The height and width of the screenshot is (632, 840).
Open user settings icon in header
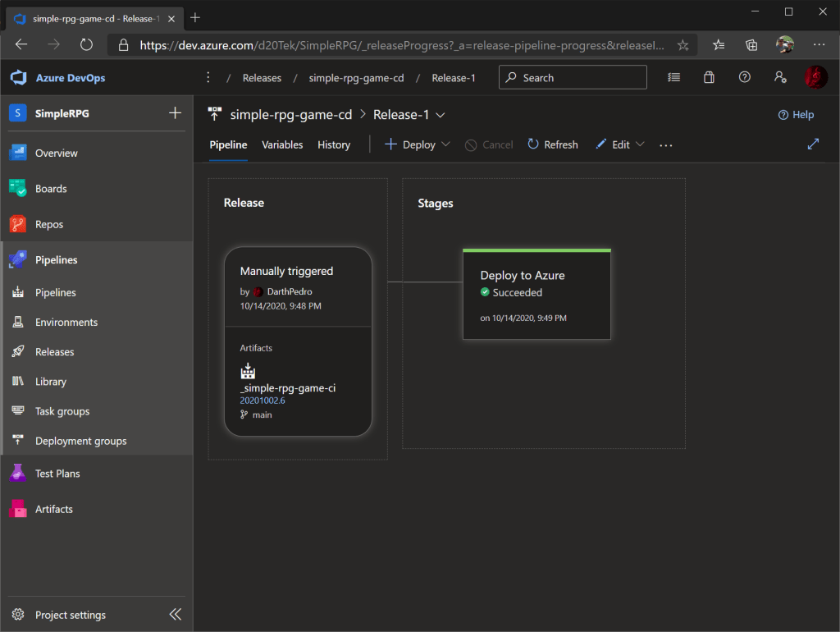(779, 78)
